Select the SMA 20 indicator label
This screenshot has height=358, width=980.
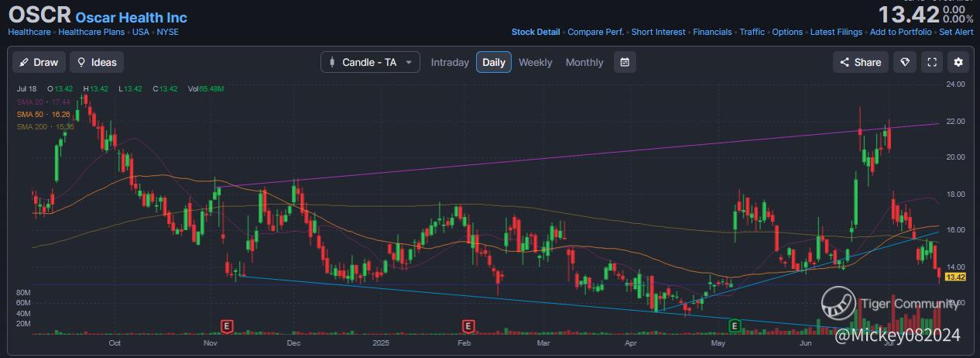pyautogui.click(x=43, y=102)
